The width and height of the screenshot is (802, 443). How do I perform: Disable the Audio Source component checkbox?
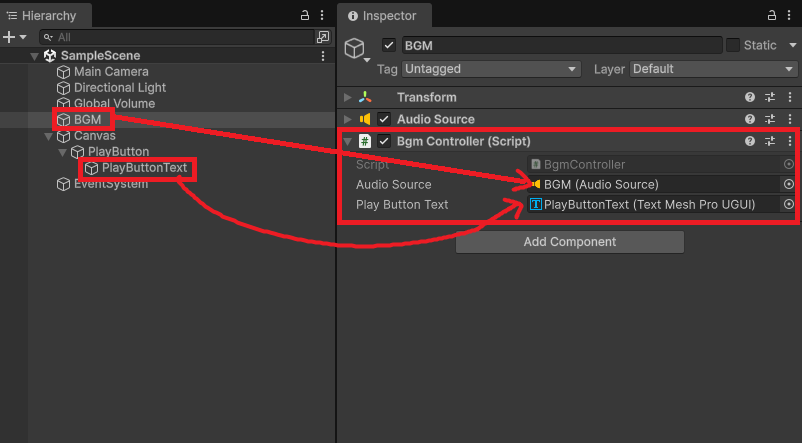pos(383,119)
